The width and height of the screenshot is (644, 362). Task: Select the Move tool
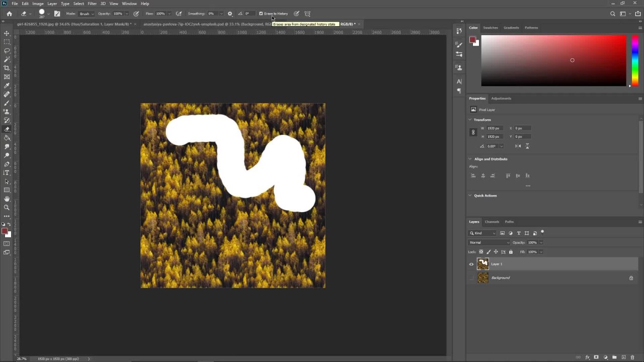[7, 33]
